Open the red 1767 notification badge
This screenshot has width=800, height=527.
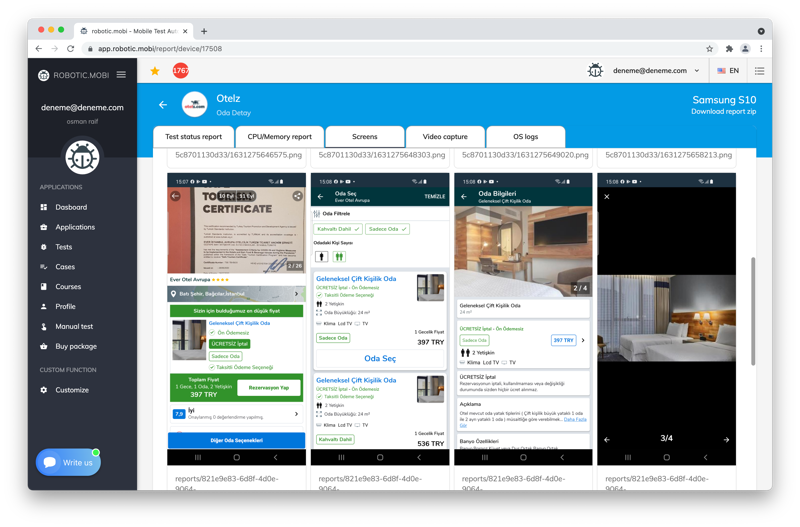click(180, 71)
